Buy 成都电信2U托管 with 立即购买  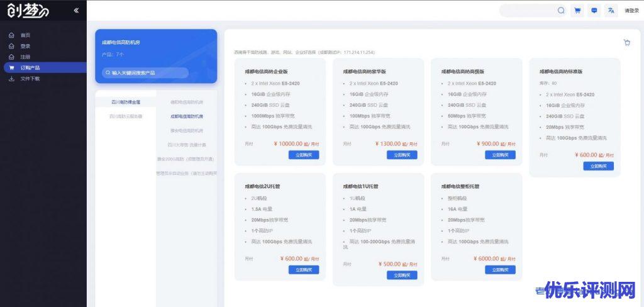coord(304,270)
